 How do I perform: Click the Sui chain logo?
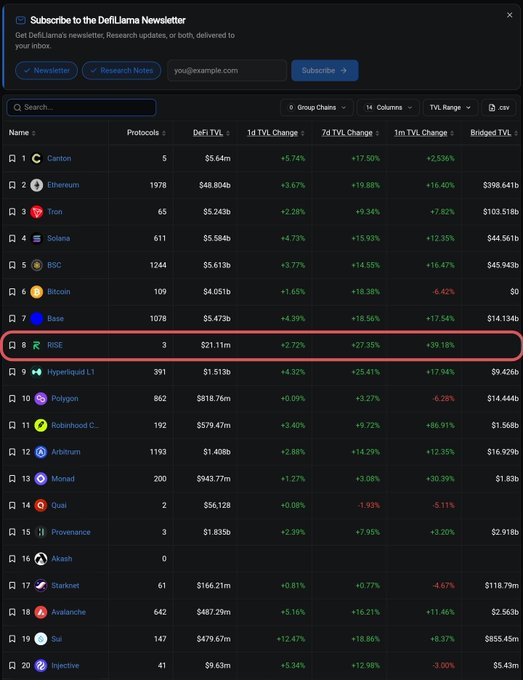tap(41, 639)
